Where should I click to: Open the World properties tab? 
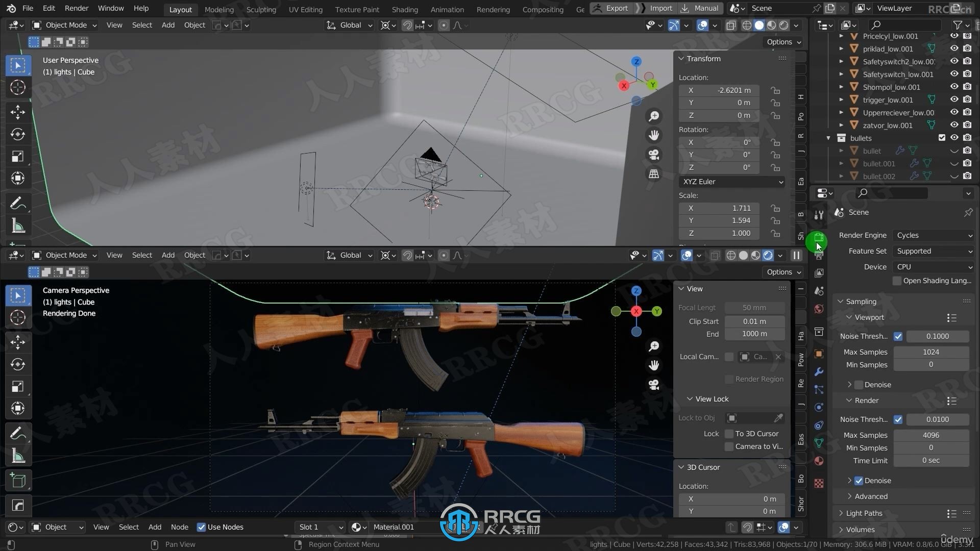click(819, 309)
